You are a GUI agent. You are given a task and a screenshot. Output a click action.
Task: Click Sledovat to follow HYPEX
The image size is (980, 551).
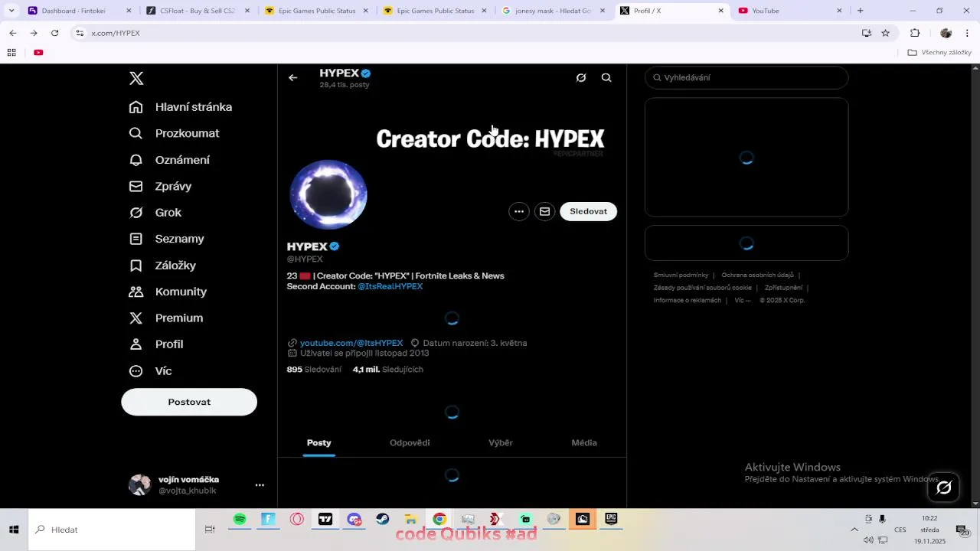pyautogui.click(x=588, y=211)
